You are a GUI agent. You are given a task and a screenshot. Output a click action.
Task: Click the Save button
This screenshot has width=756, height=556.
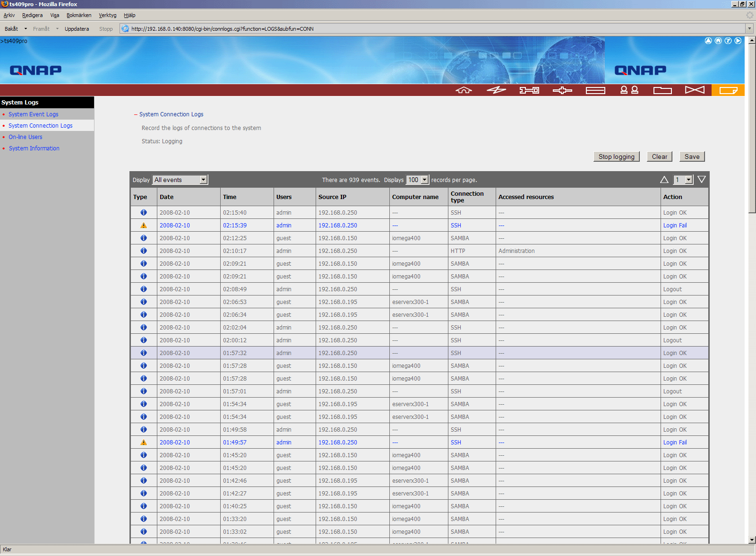(x=692, y=156)
